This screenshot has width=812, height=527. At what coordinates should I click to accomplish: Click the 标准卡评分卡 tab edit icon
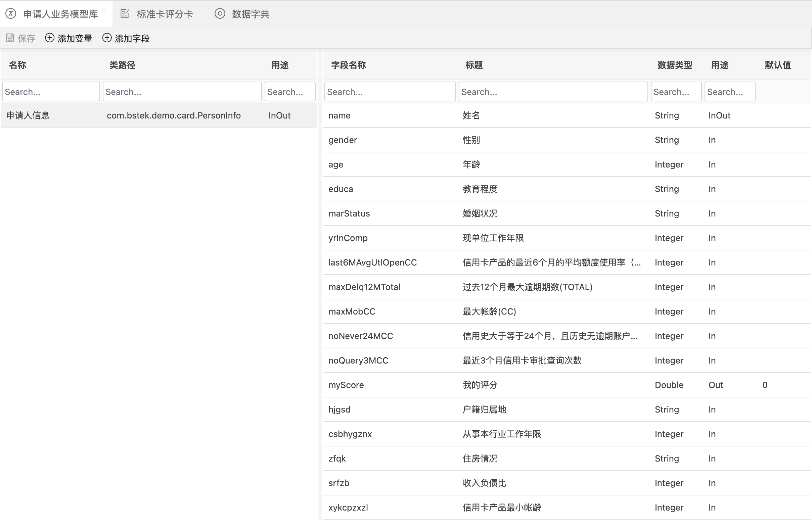[x=125, y=14]
